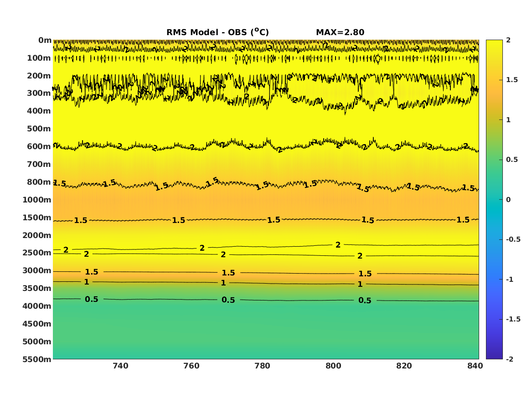Select the colorbar tick label '-0.5'
Viewport: 532px width, 399px height.
[513, 239]
